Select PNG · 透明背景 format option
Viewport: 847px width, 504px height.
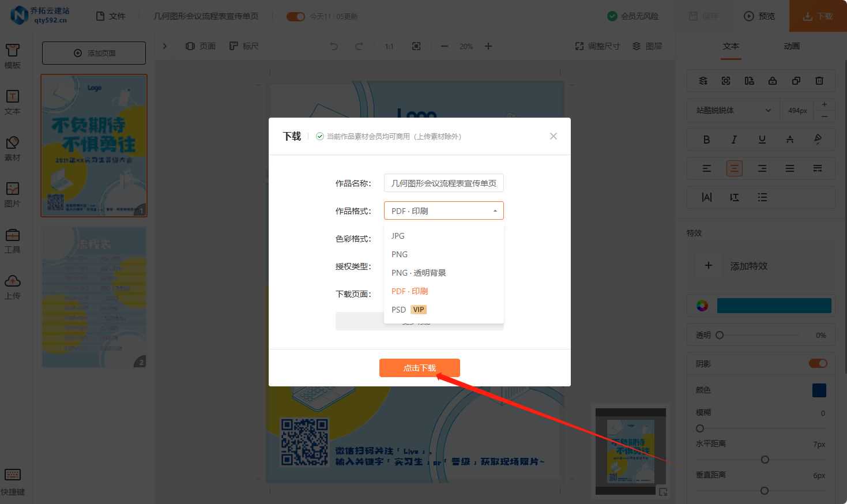(419, 273)
